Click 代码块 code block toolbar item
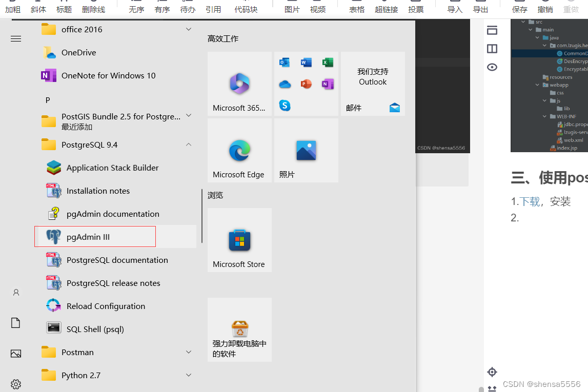Image resolution: width=588 pixels, height=392 pixels. tap(246, 9)
